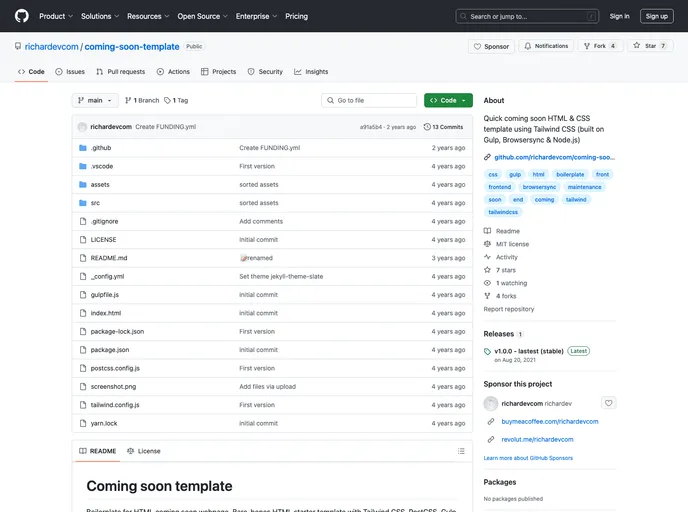Switch to the Pull requests tab
688x512 pixels.
[120, 72]
